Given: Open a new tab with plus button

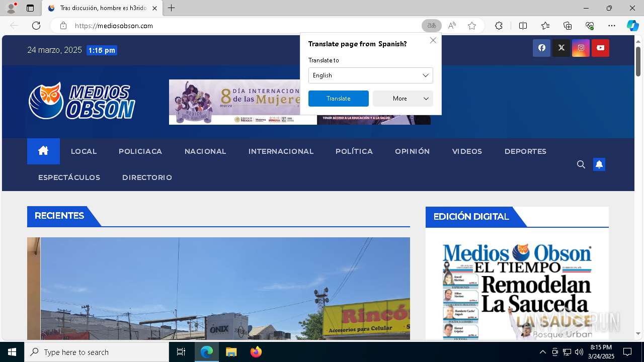Looking at the screenshot, I should point(171,8).
